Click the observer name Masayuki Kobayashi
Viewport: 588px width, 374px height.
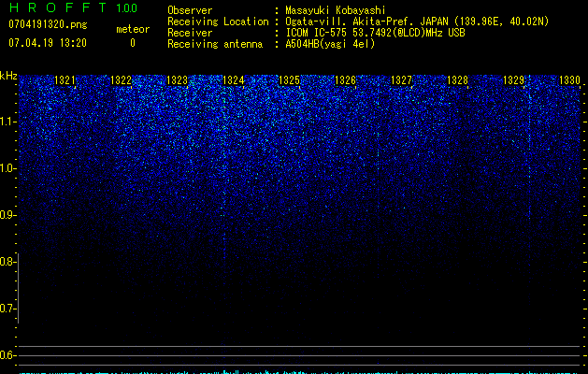click(336, 10)
